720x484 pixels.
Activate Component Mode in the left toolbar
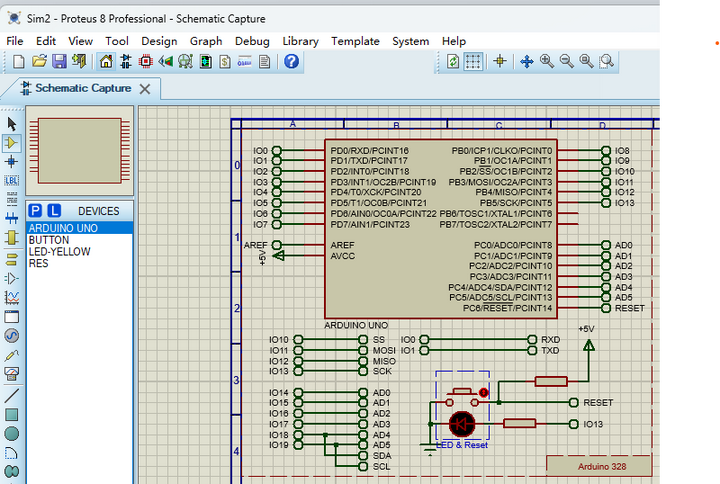click(12, 143)
